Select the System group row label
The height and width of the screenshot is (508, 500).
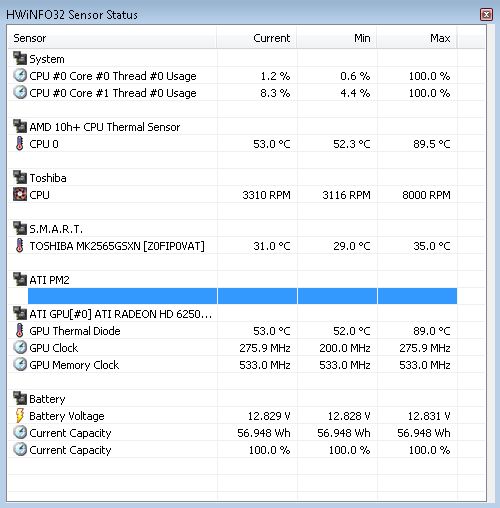coord(47,59)
